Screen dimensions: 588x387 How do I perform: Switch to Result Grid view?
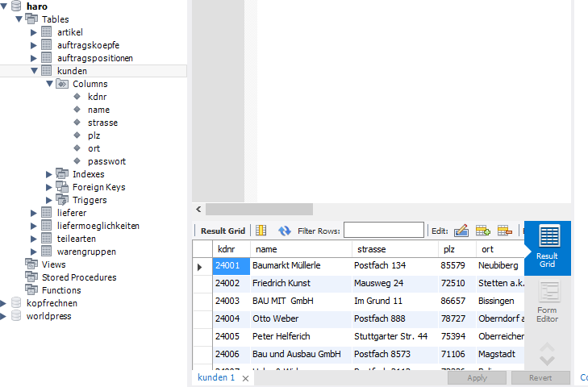point(548,248)
